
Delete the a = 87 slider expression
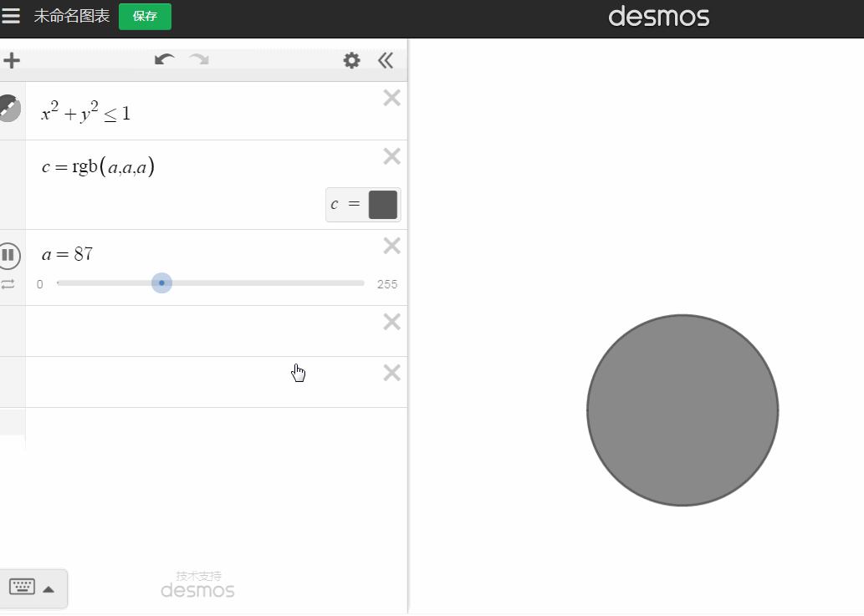tap(391, 246)
